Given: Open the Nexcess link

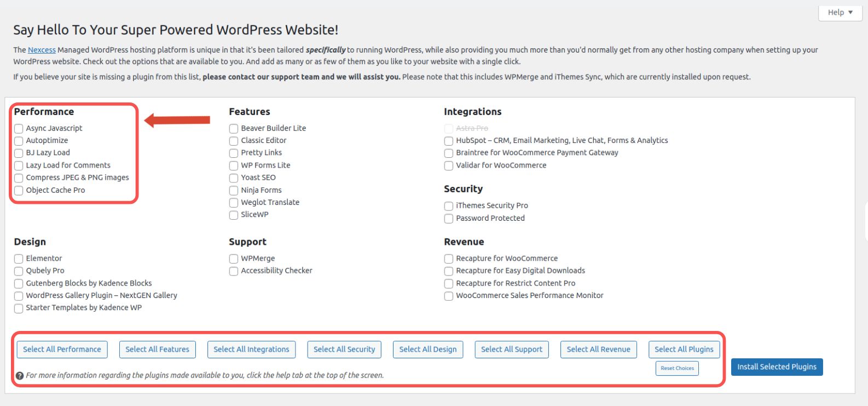Looking at the screenshot, I should [x=42, y=50].
